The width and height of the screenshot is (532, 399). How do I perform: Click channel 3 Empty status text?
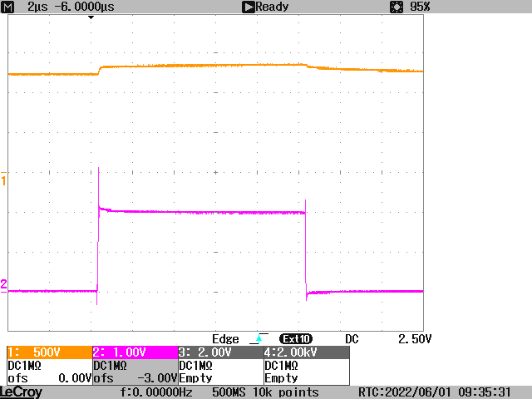coord(196,378)
